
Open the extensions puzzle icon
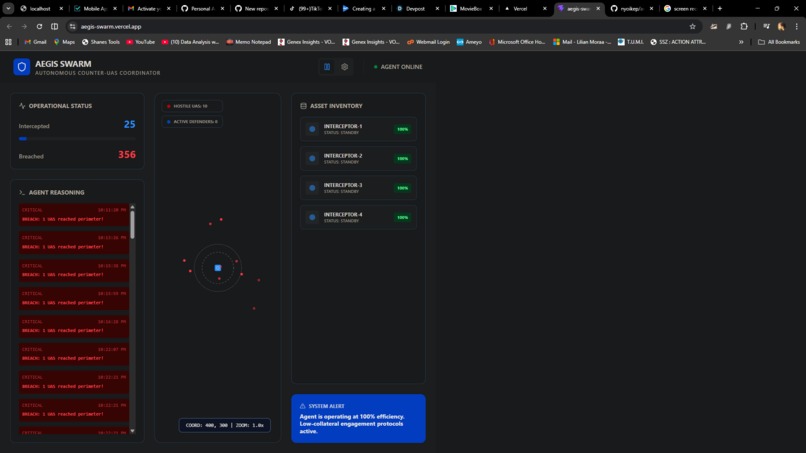[x=744, y=26]
